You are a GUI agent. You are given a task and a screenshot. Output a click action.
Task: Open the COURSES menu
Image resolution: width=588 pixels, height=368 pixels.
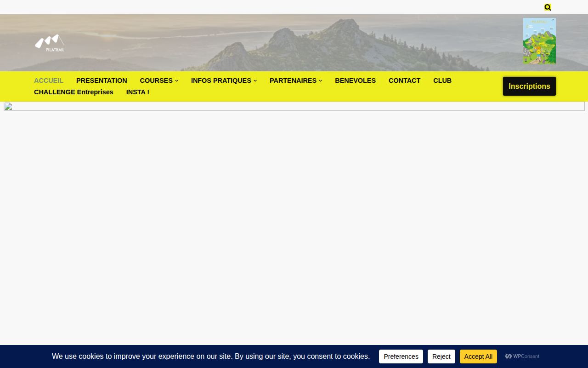coord(156,80)
